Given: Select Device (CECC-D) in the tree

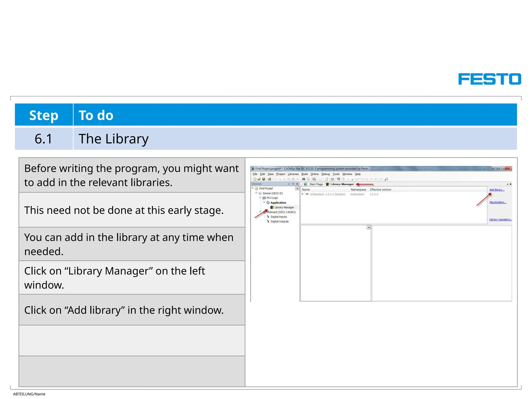Looking at the screenshot, I should pyautogui.click(x=272, y=193).
